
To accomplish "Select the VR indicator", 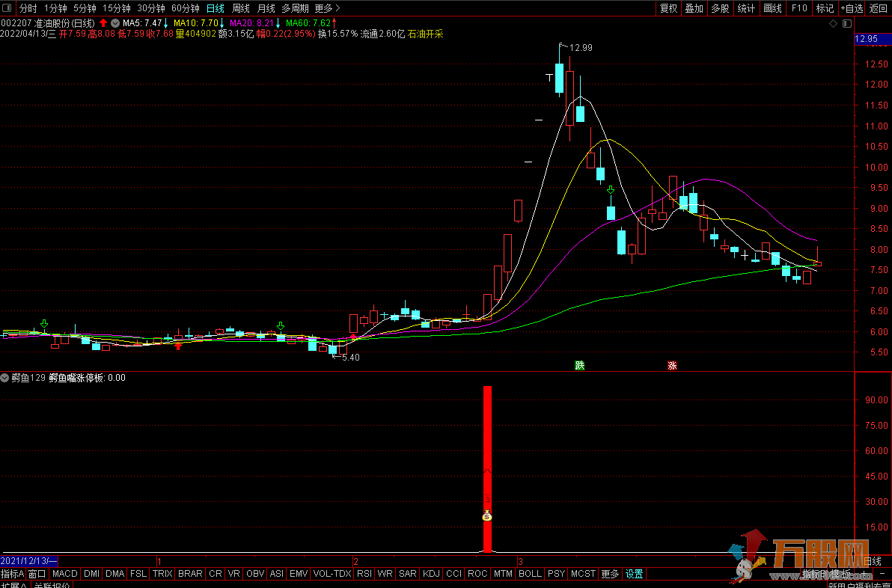I will click(233, 574).
